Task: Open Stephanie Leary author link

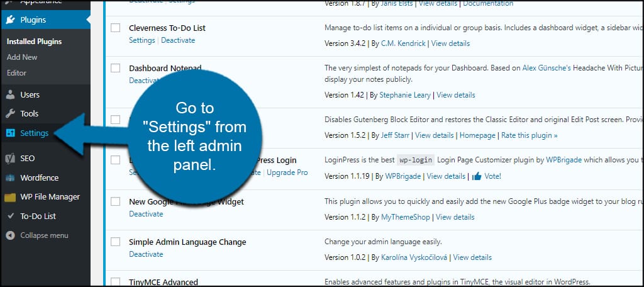Action: pos(405,95)
